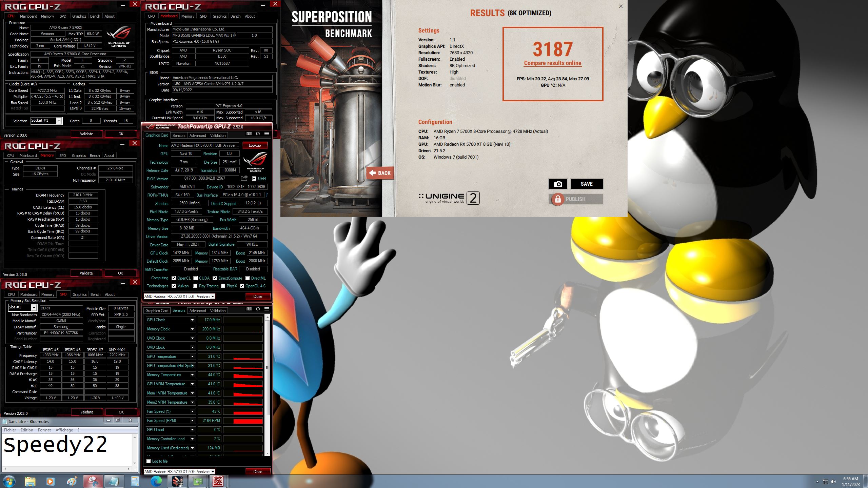
Task: Switch to the Sensors tab in GPU-Z Graphics Card window
Action: pos(179,136)
